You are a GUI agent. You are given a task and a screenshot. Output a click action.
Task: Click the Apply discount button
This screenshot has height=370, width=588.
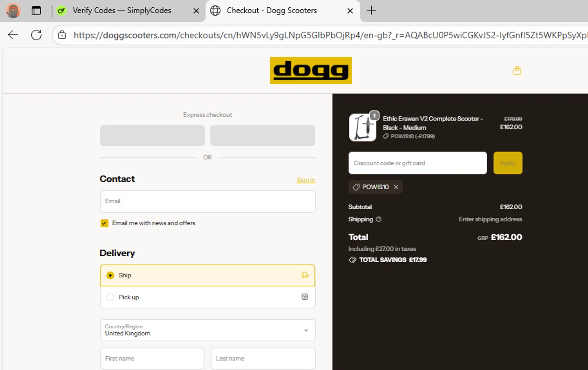point(508,163)
